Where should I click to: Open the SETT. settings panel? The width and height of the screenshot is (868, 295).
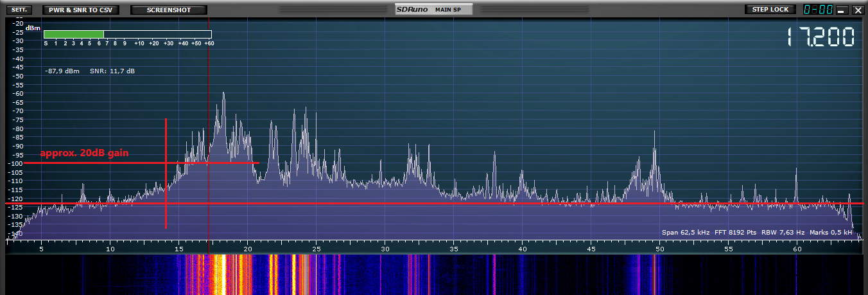(17, 10)
